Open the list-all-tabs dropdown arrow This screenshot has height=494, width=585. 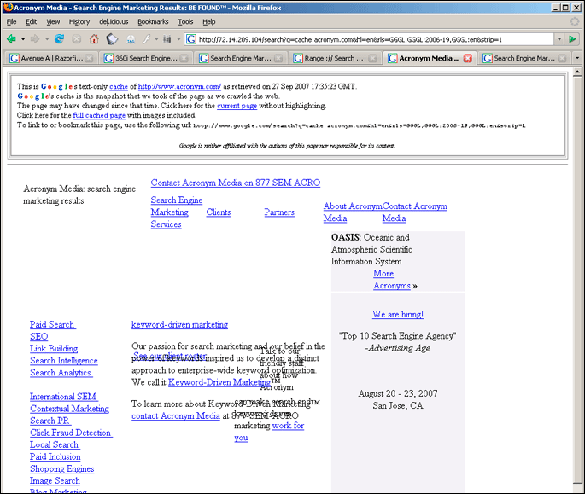pyautogui.click(x=577, y=58)
